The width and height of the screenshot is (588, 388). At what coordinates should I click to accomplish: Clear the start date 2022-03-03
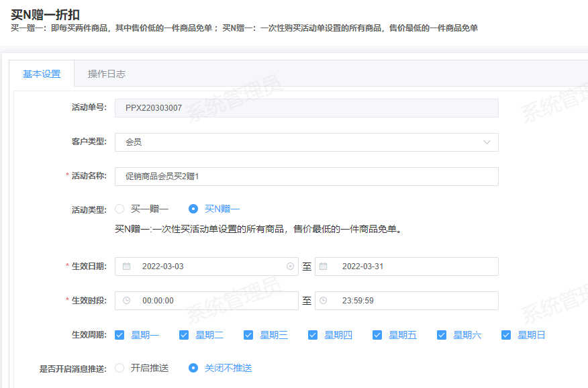[x=290, y=266]
